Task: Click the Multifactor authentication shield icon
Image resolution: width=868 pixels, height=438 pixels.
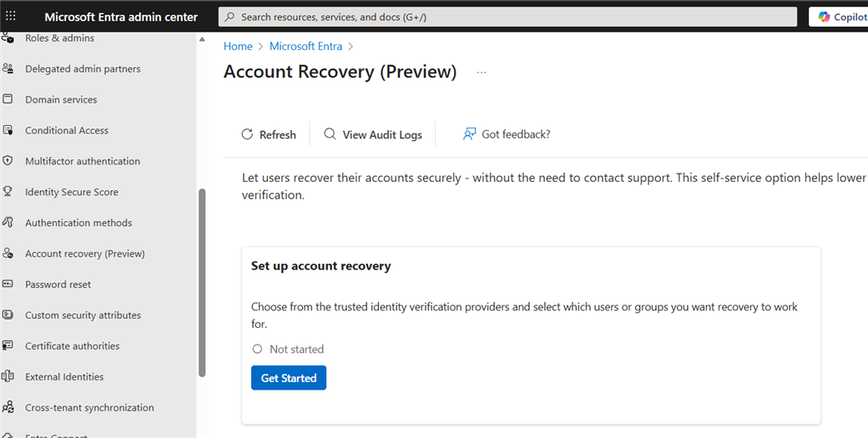Action: [8, 161]
